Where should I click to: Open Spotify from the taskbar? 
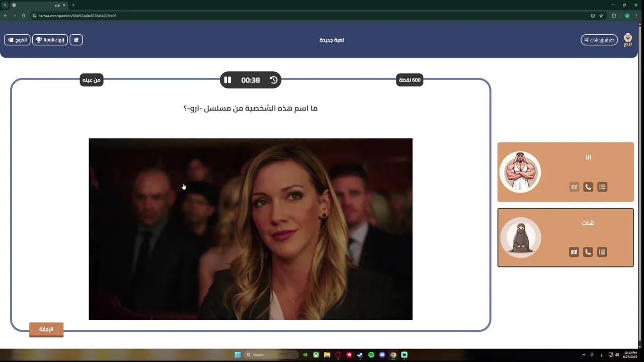tap(371, 354)
